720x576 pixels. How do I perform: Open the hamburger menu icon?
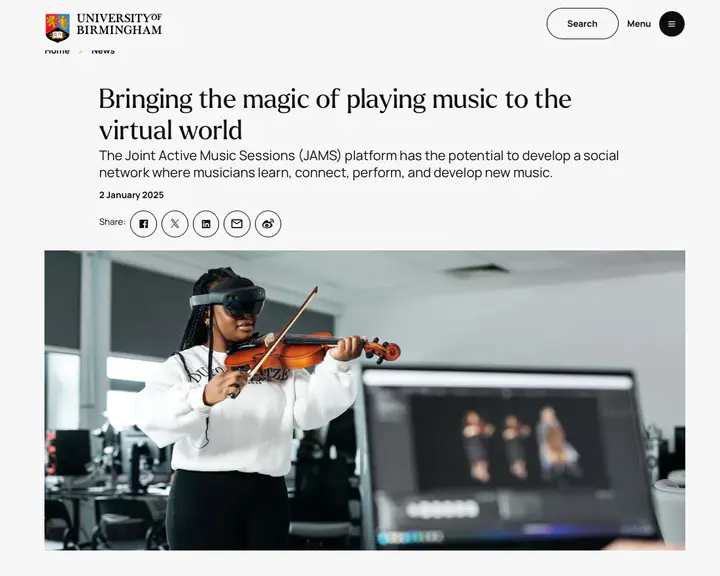(672, 24)
